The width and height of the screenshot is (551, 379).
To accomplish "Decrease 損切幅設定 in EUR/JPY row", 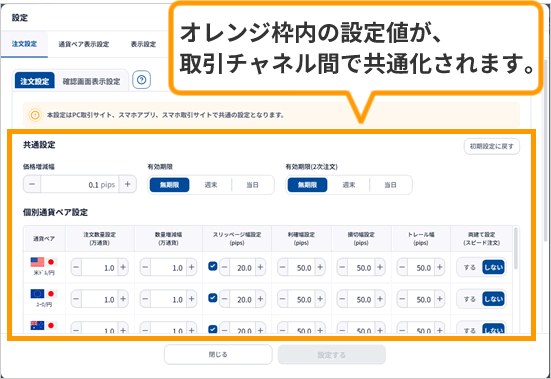I will (x=342, y=299).
